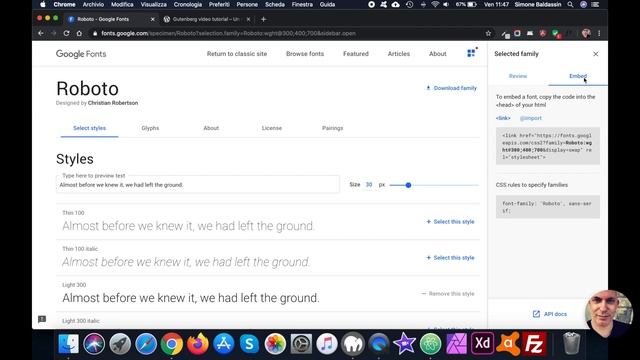This screenshot has height=360, width=640.
Task: Bookmark this page with the star icon
Action: (x=488, y=33)
